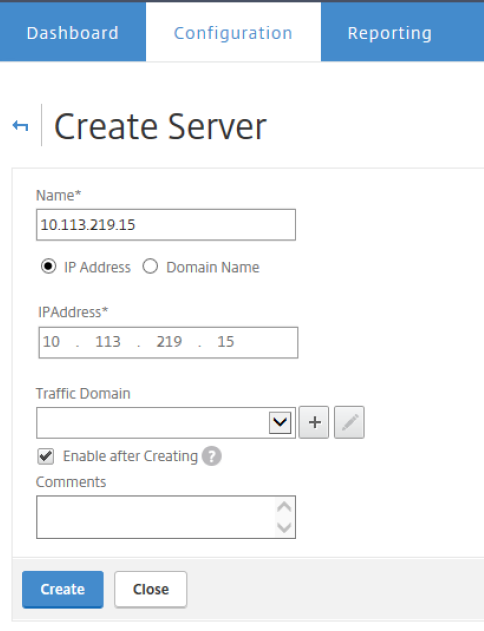Image resolution: width=484 pixels, height=631 pixels.
Task: Select the Domain Name radio button
Action: coord(150,266)
